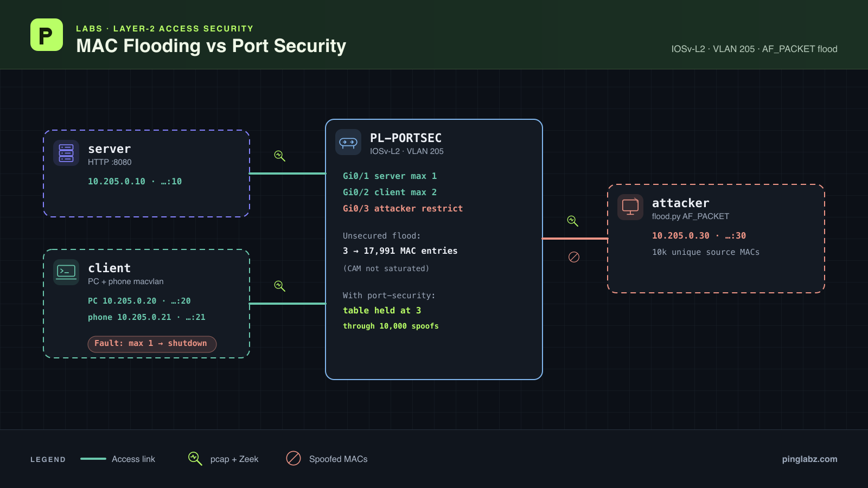Image resolution: width=868 pixels, height=488 pixels.
Task: Click the attacker node name
Action: pos(681,203)
